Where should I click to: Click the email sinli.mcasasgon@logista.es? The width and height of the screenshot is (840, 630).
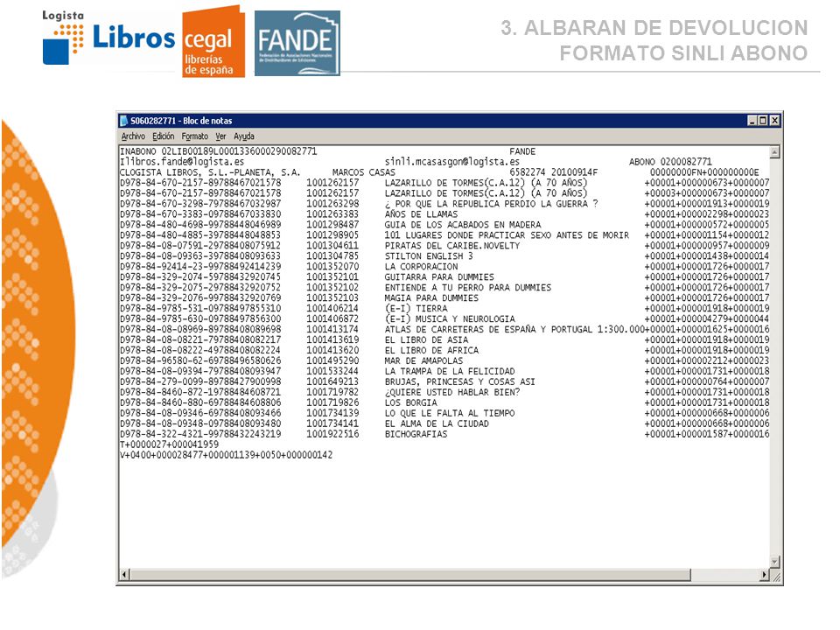[x=452, y=162]
